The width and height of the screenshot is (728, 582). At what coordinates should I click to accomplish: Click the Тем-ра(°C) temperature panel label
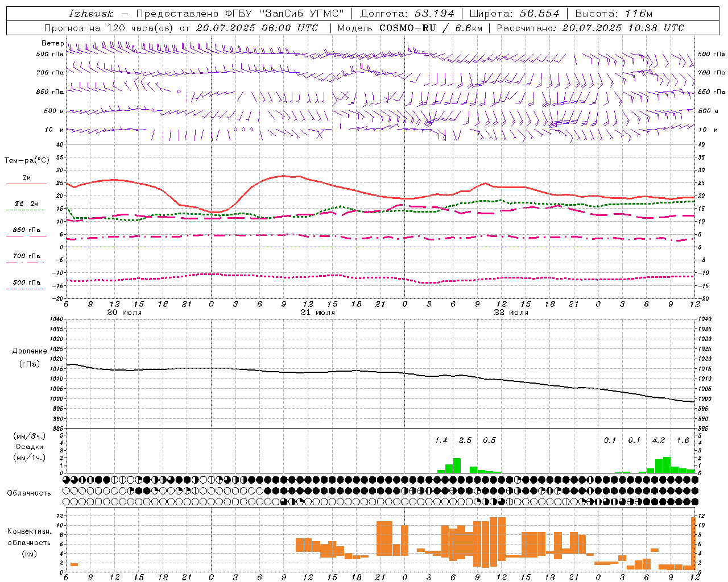pos(27,161)
